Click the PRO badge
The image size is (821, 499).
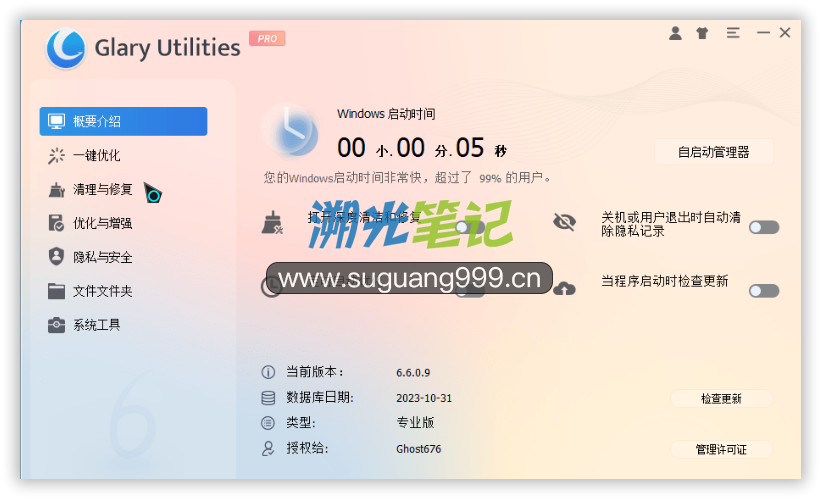click(267, 38)
